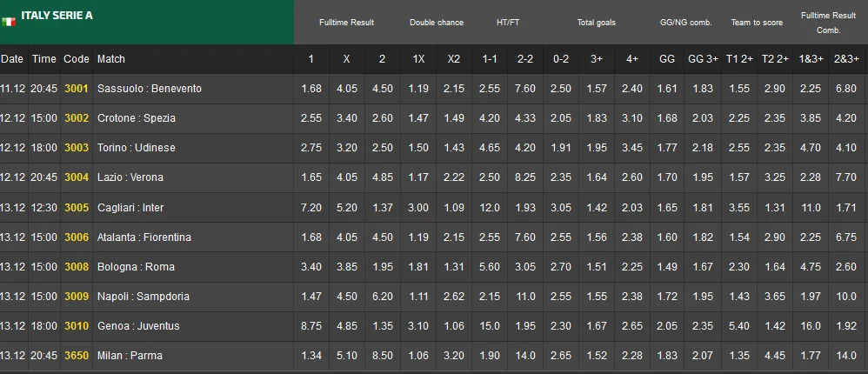Pick draw odds 3.40 for Crotone : Spezia
This screenshot has width=868, height=374.
click(347, 118)
